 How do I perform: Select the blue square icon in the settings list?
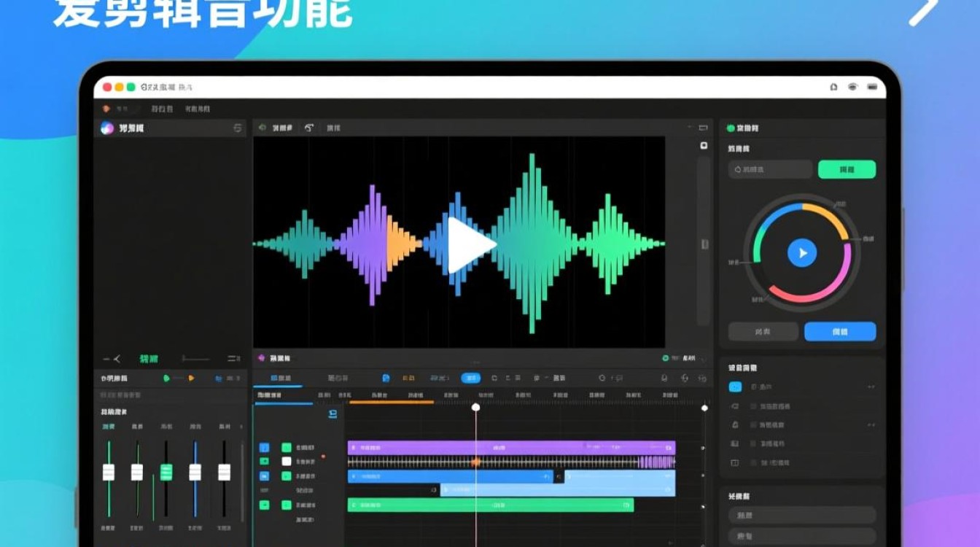[735, 387]
